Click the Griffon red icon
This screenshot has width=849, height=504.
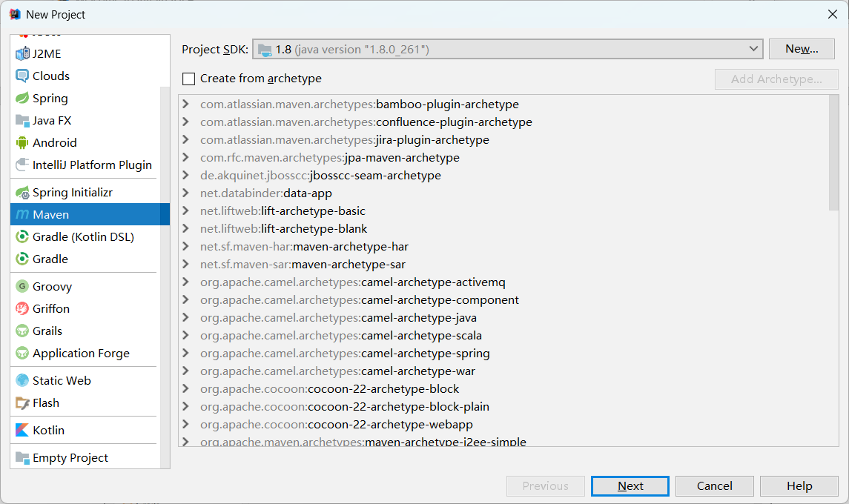tap(22, 308)
